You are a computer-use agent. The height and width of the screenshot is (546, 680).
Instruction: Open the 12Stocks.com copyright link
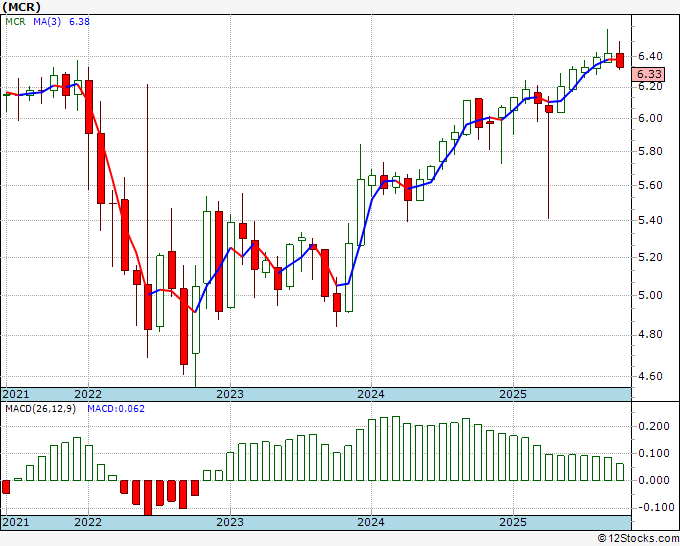tap(638, 538)
